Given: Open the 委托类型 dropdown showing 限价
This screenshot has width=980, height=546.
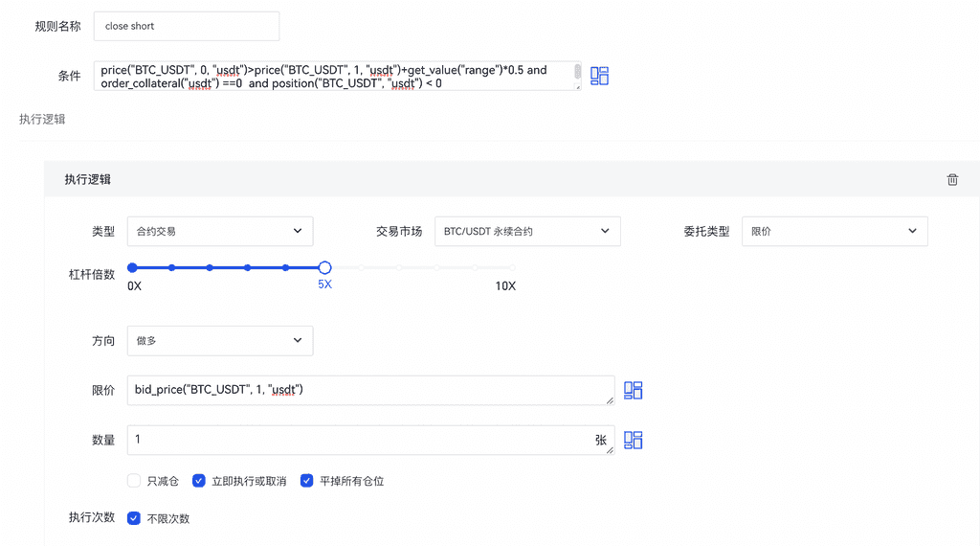Looking at the screenshot, I should (834, 231).
